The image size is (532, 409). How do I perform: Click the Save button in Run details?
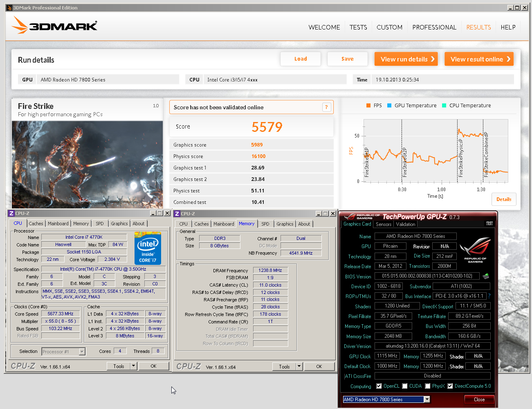coord(348,59)
